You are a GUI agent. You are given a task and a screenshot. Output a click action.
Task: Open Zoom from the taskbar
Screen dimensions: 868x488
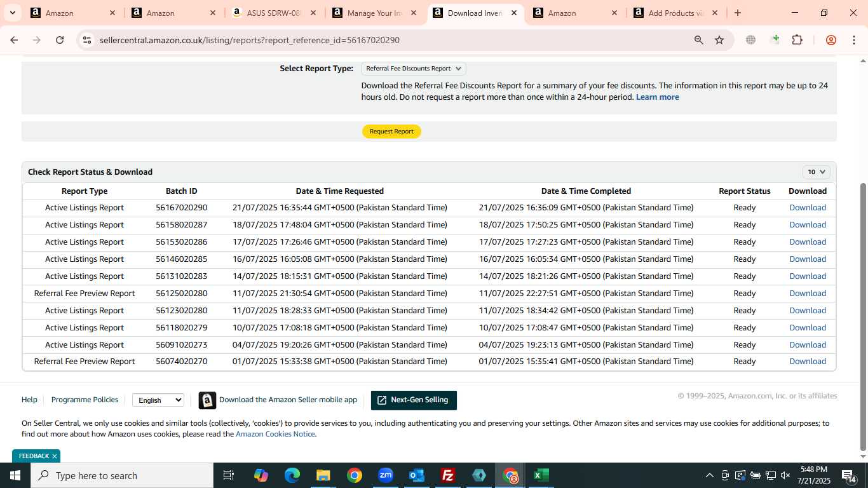point(386,475)
